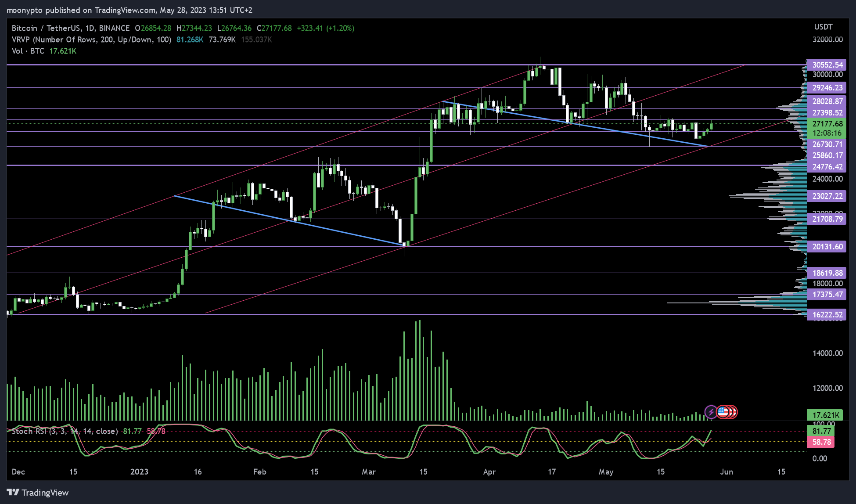The width and height of the screenshot is (856, 504).
Task: Click the Feb label on time axis
Action: coord(259,472)
